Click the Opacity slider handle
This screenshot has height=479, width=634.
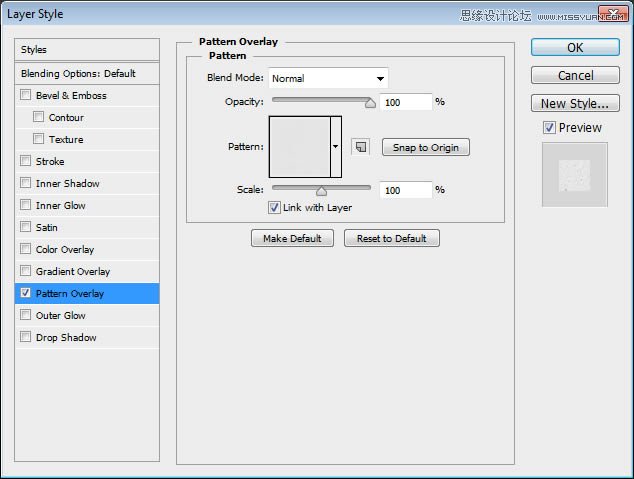tap(370, 103)
